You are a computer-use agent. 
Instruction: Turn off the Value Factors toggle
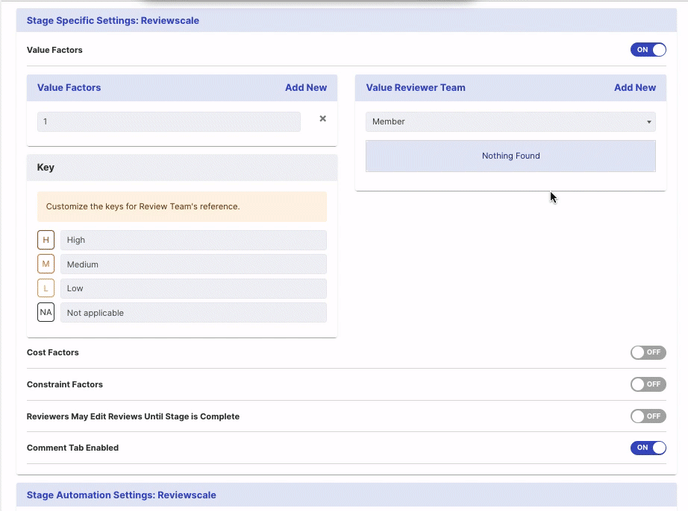(647, 50)
